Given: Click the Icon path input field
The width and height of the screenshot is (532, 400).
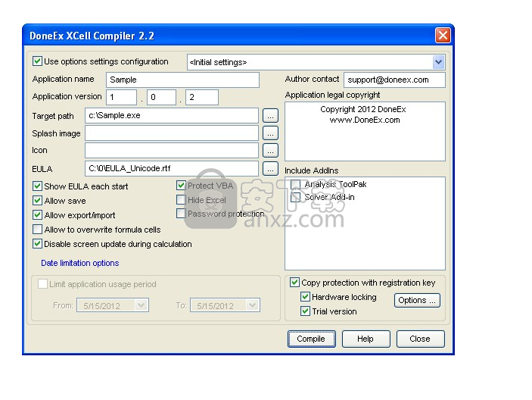Looking at the screenshot, I should [x=172, y=151].
